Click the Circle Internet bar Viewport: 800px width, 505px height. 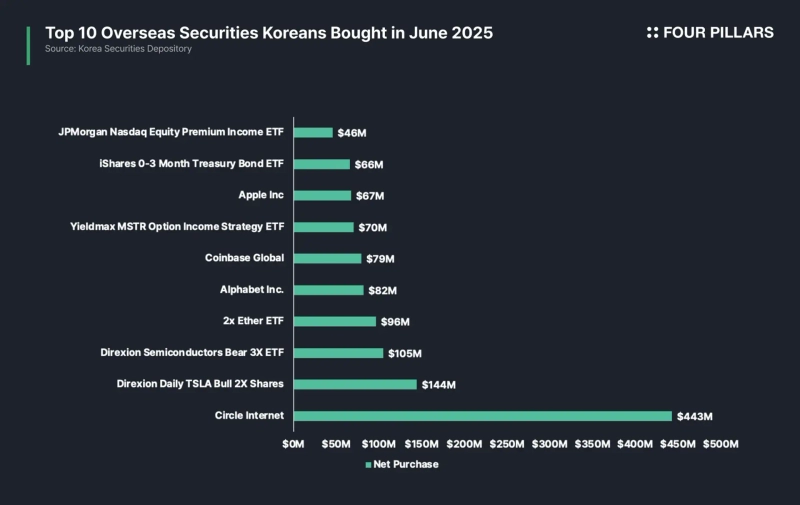tap(482, 416)
